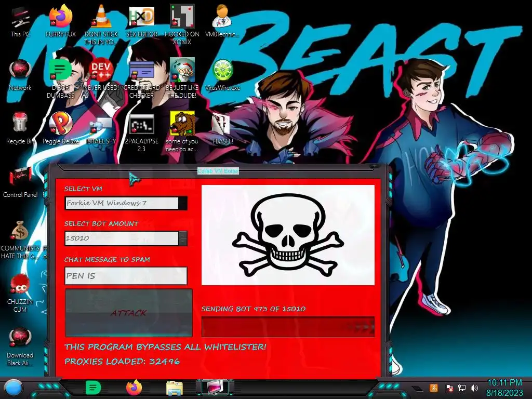Click the Collab VM Botter title text
This screenshot has height=399, width=532.
click(x=218, y=171)
